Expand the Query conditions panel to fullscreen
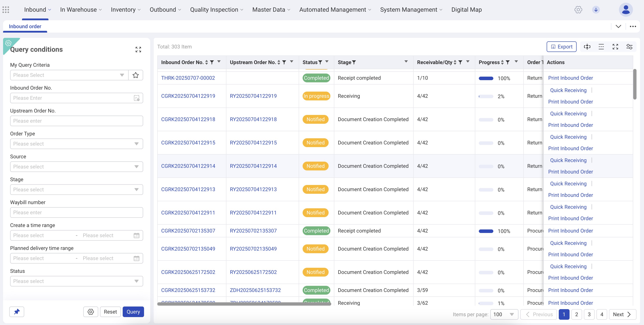This screenshot has height=325, width=644. coord(138,50)
